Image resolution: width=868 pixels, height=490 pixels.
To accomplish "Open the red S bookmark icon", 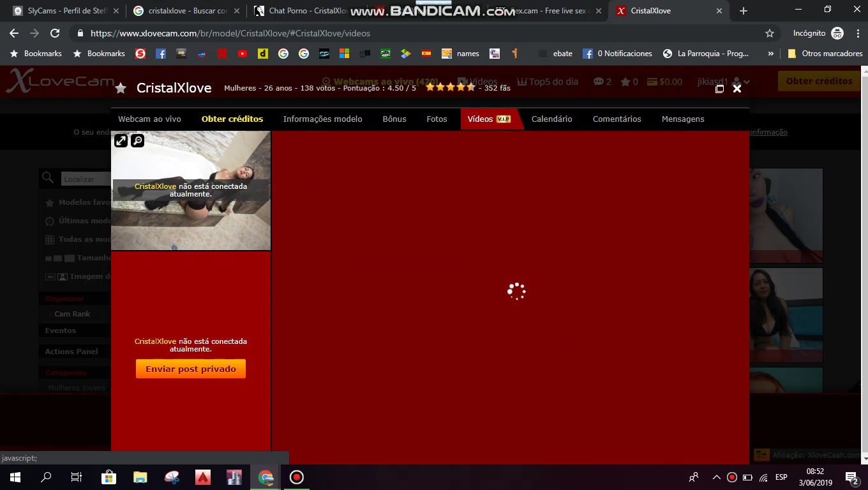I will (140, 54).
